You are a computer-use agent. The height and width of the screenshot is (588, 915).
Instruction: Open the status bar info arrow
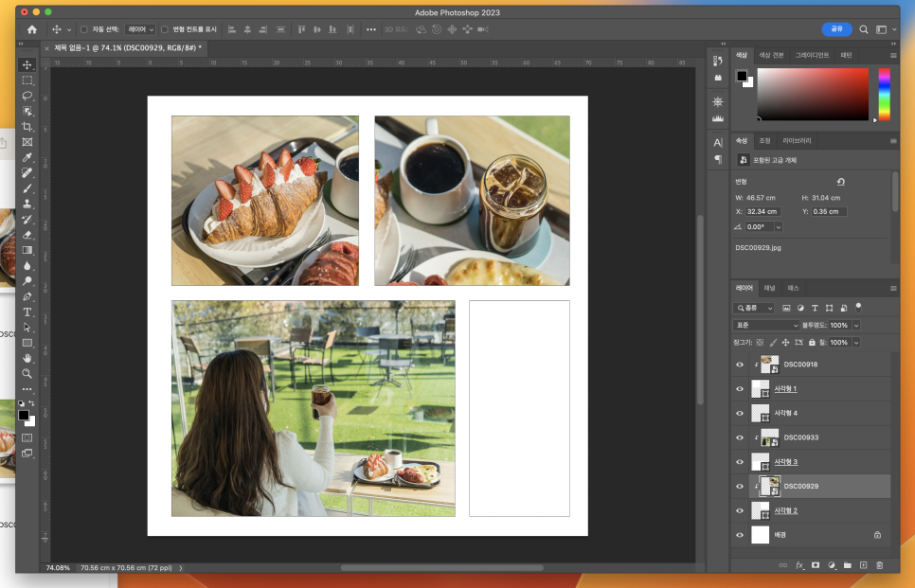click(181, 567)
